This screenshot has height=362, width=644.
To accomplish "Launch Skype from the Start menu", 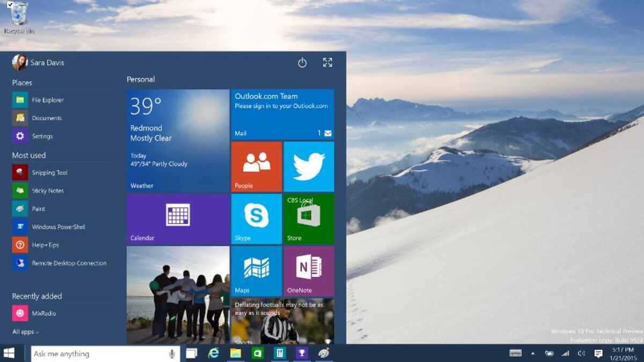I will click(x=256, y=218).
